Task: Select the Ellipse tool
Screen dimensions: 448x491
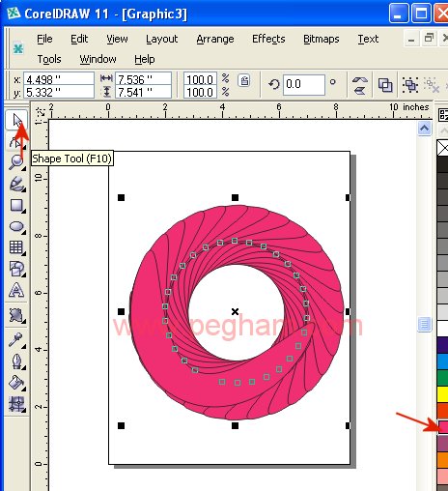Action: click(16, 226)
